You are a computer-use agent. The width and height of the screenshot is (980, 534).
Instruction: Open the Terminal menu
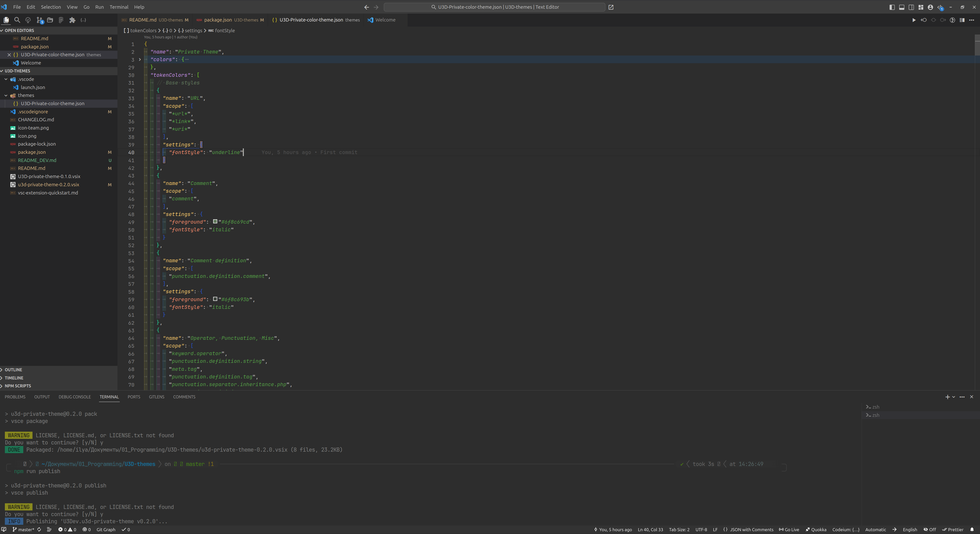119,7
